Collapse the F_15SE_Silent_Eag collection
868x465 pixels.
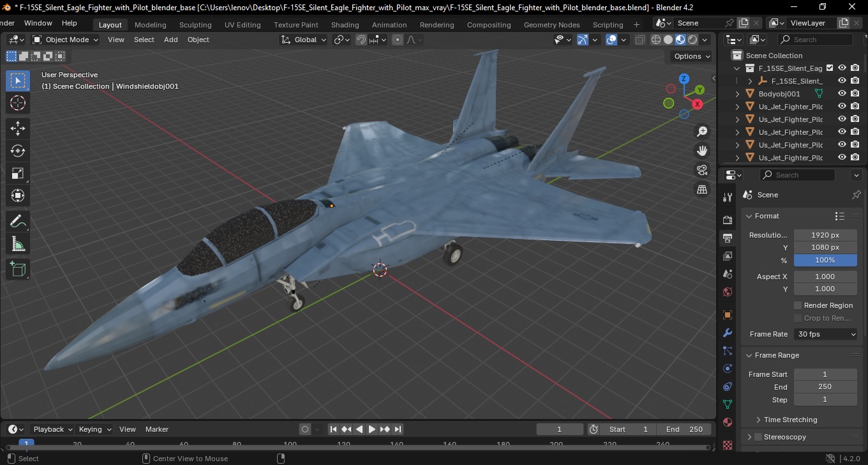tap(738, 68)
